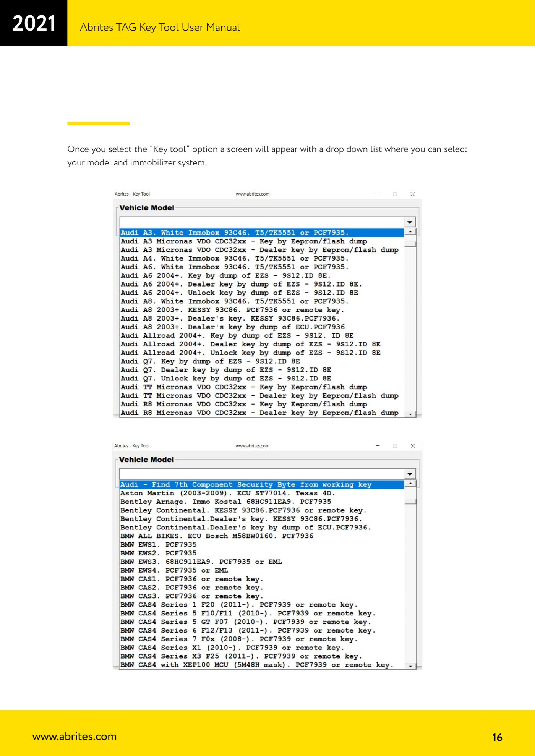Select "Bentley Arnage. Immo Kostal 68HC911EA9" entry

262,502
